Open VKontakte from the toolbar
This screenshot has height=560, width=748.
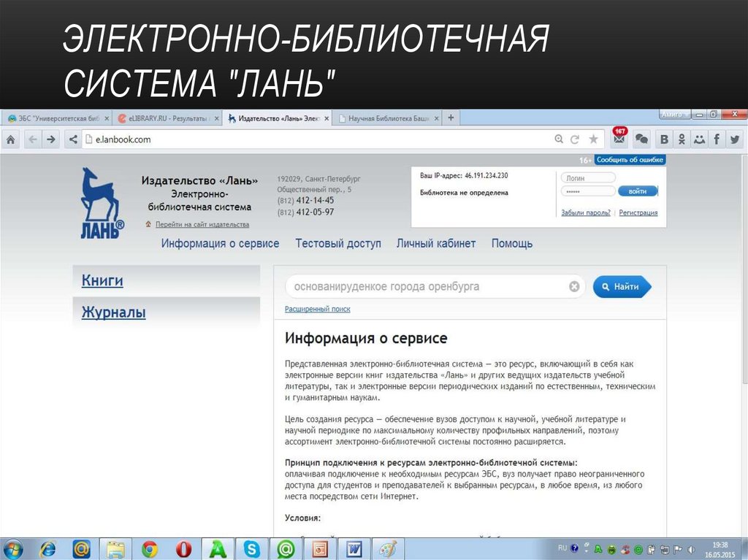point(663,139)
